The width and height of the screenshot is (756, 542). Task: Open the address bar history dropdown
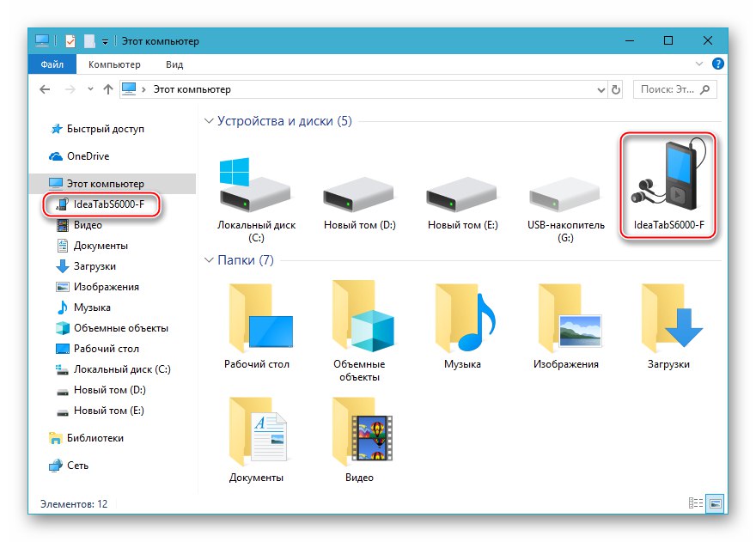(601, 89)
